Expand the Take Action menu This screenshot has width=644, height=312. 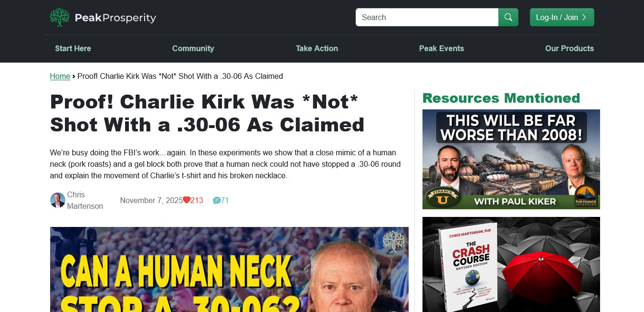point(317,48)
